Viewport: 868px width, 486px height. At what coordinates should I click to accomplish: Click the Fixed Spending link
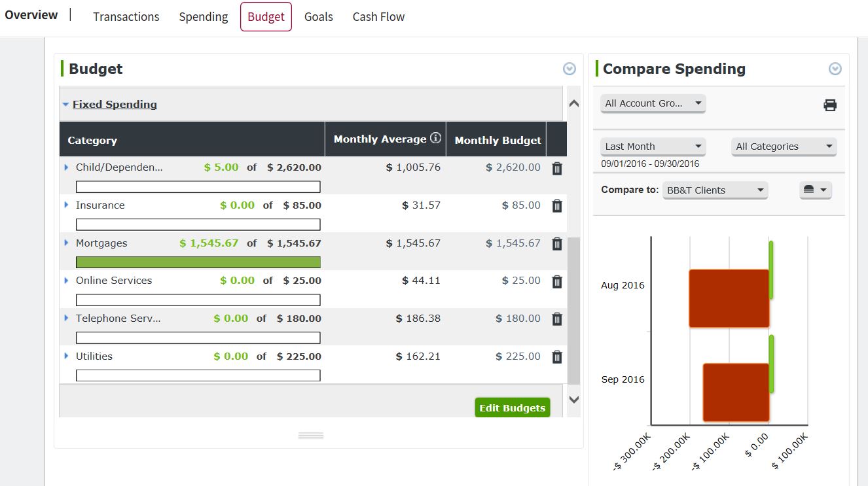point(115,105)
